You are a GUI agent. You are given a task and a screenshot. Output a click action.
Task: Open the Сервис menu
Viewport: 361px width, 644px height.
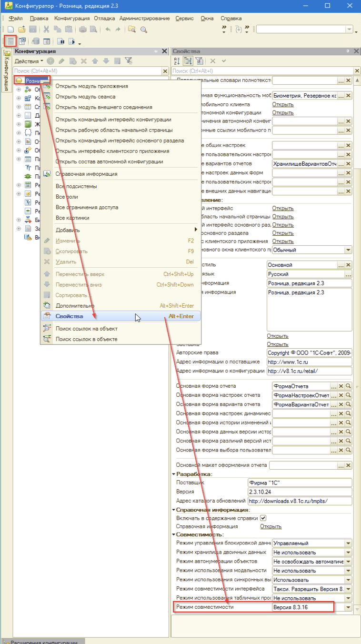click(184, 18)
